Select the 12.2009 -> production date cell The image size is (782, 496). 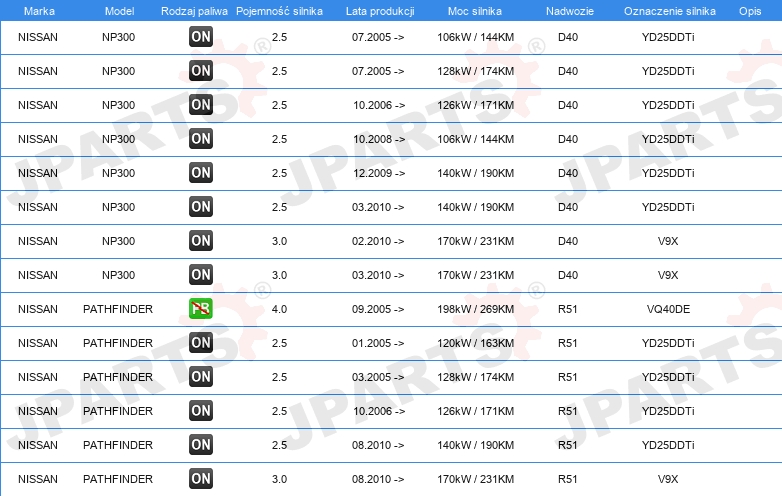pyautogui.click(x=379, y=173)
